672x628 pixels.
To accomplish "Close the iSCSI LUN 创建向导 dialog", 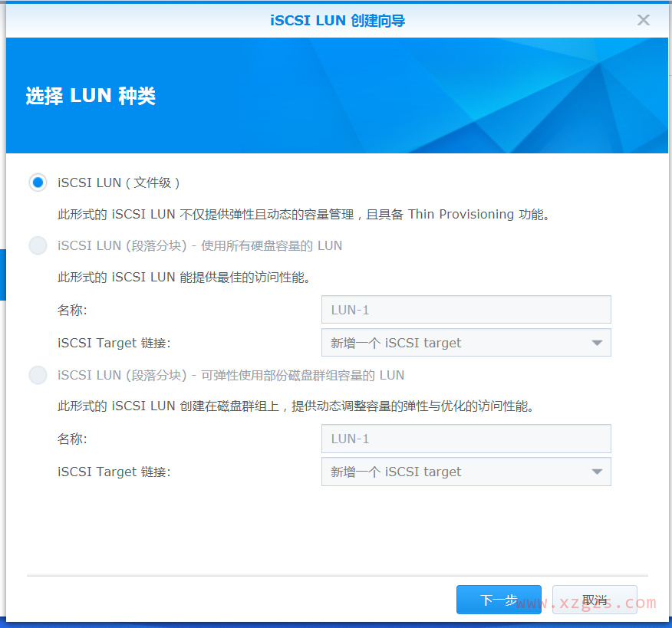I will [643, 20].
